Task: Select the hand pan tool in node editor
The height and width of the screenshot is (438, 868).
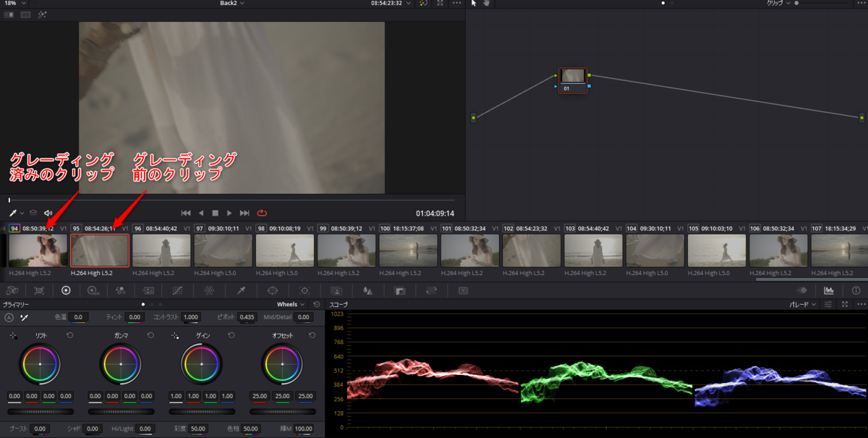Action: tap(486, 4)
